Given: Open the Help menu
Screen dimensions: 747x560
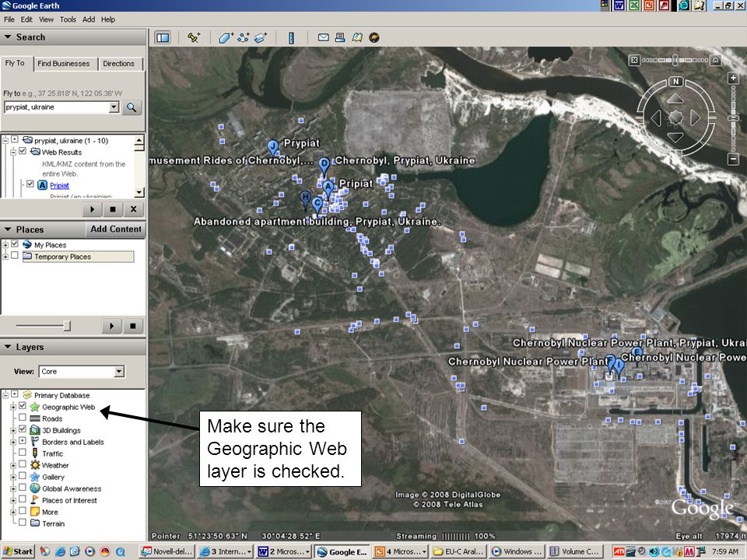Looking at the screenshot, I should pyautogui.click(x=108, y=19).
